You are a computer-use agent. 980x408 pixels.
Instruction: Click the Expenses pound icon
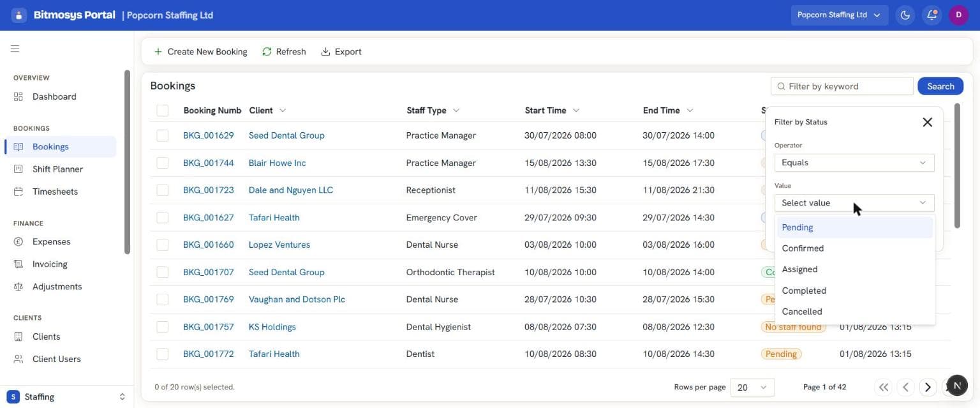click(19, 242)
